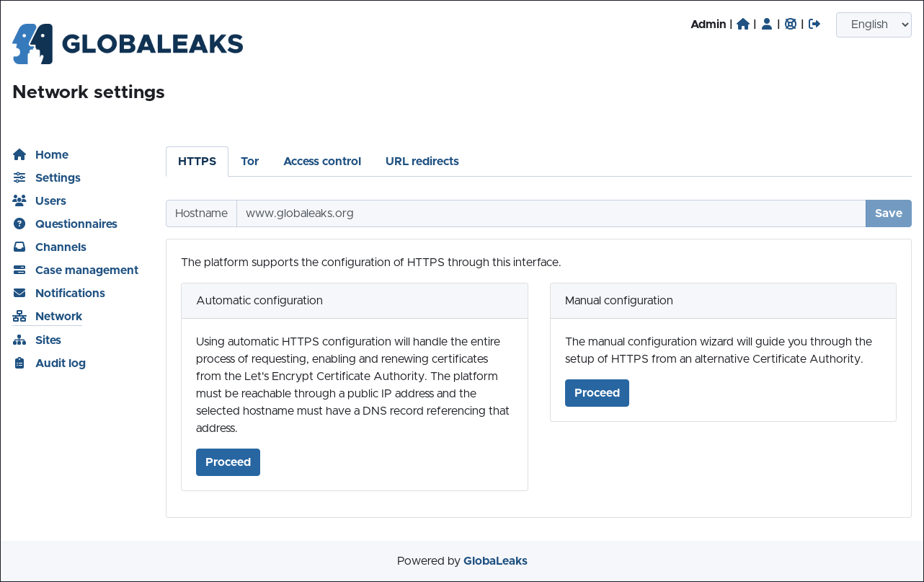Click the Questionnaires question mark icon
The width and height of the screenshot is (924, 582).
click(19, 224)
